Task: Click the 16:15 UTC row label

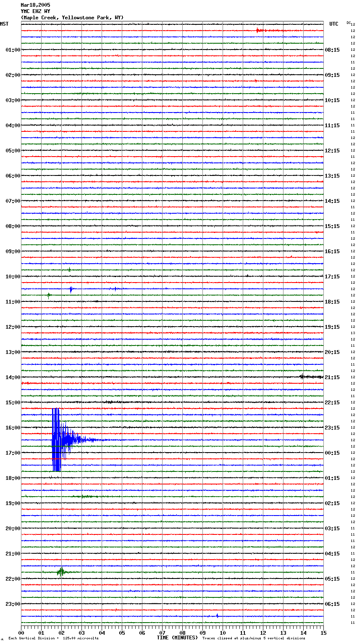Action: tap(332, 251)
